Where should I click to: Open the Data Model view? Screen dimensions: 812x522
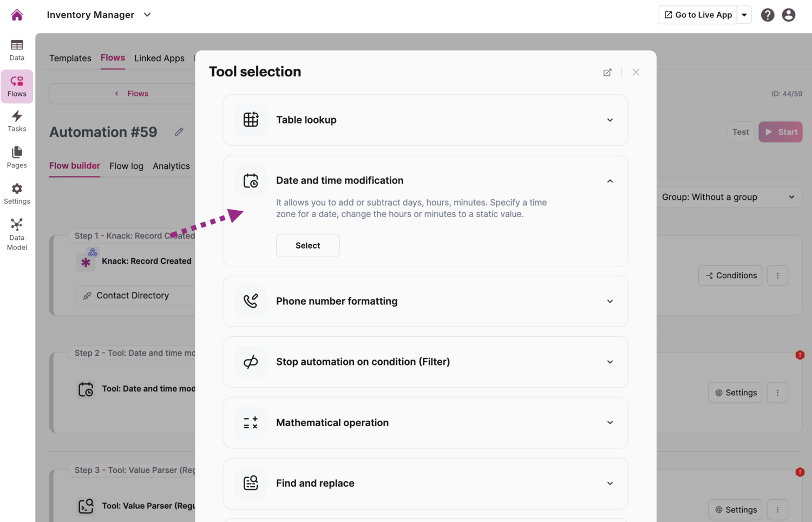click(17, 234)
